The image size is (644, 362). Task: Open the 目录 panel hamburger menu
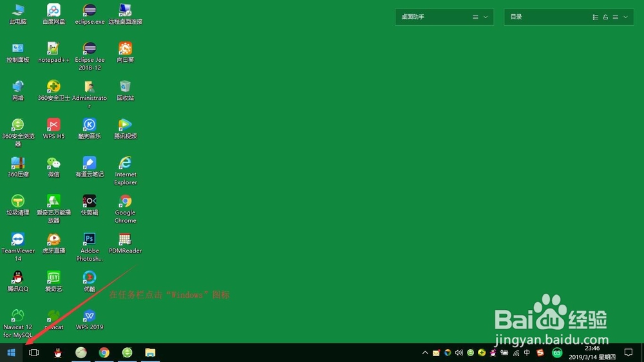[x=615, y=17]
